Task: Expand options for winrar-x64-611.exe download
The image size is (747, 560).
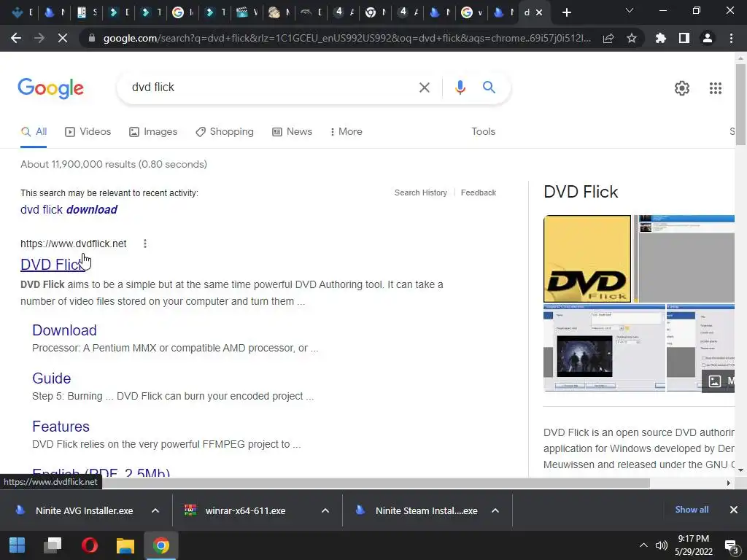Action: tap(325, 510)
